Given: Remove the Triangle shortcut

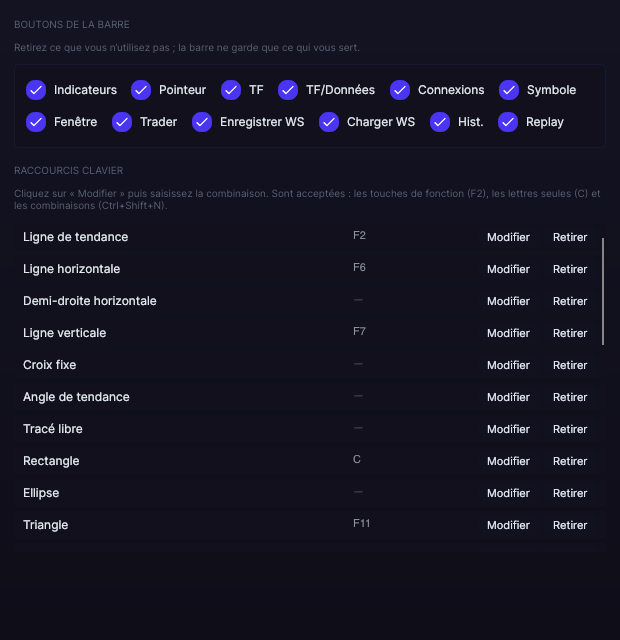Looking at the screenshot, I should click(x=570, y=525).
